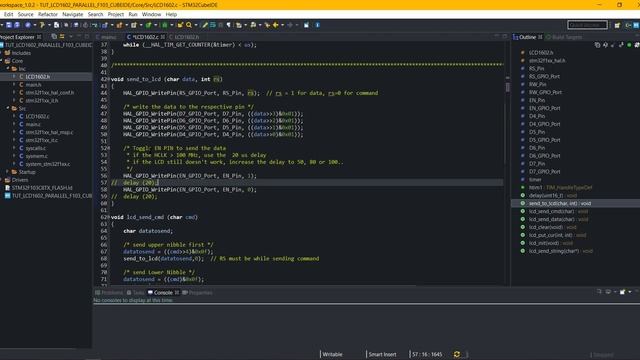
Task: Switch to the Problems tab
Action: click(x=109, y=293)
